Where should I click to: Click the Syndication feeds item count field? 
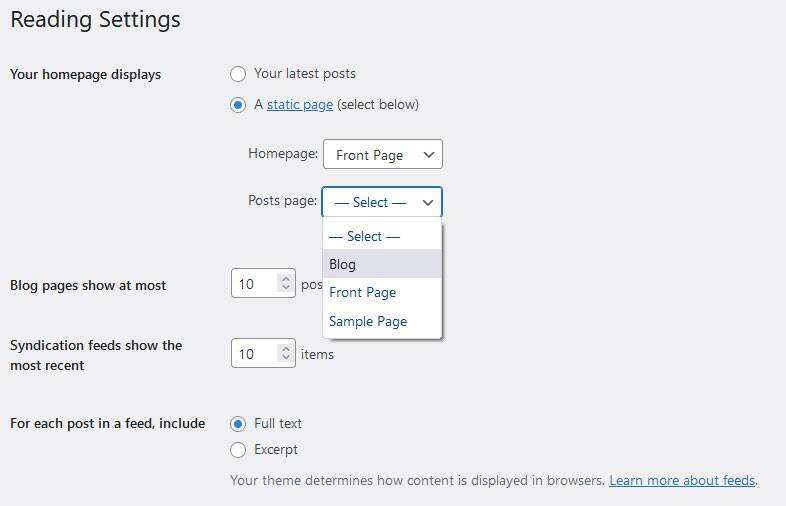click(x=254, y=354)
